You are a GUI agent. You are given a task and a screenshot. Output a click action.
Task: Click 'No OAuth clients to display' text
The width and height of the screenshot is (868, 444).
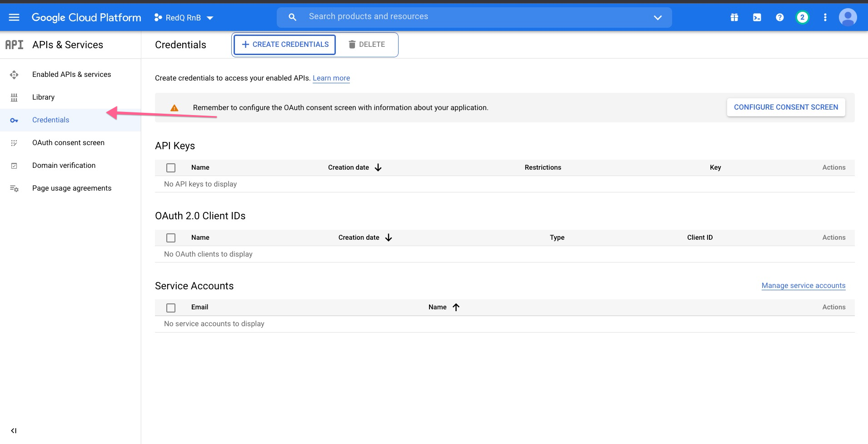pos(208,254)
